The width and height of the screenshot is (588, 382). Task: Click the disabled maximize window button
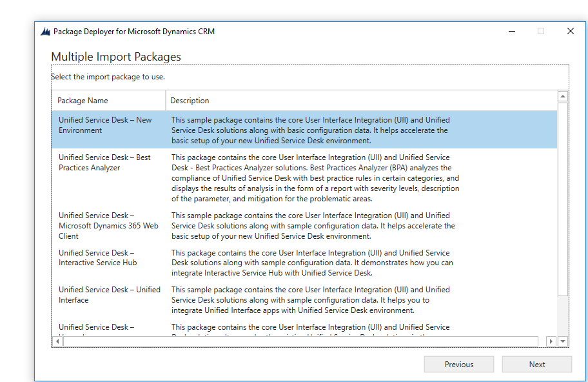coord(541,31)
